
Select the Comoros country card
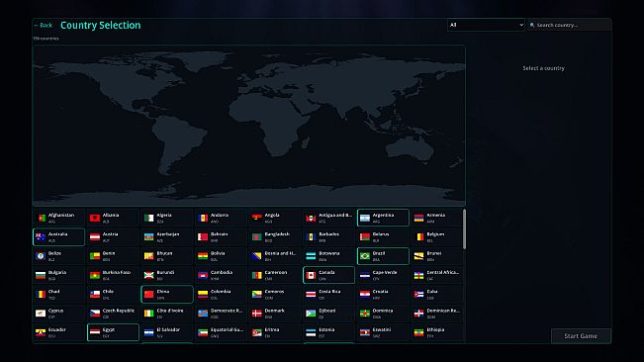[x=275, y=295]
